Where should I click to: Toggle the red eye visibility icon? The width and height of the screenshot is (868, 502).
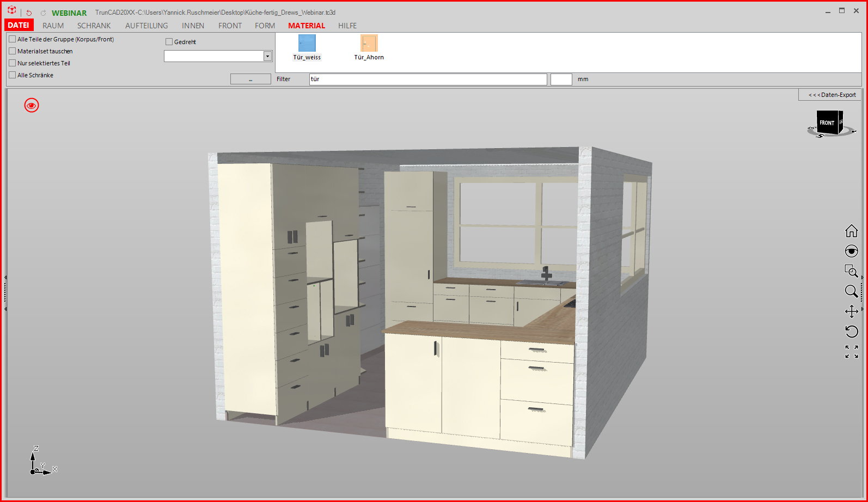(x=32, y=105)
